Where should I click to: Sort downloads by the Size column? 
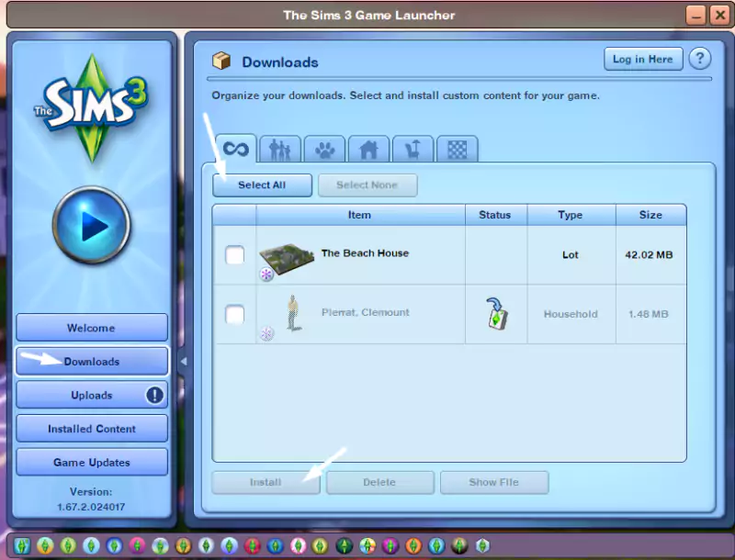(x=650, y=214)
